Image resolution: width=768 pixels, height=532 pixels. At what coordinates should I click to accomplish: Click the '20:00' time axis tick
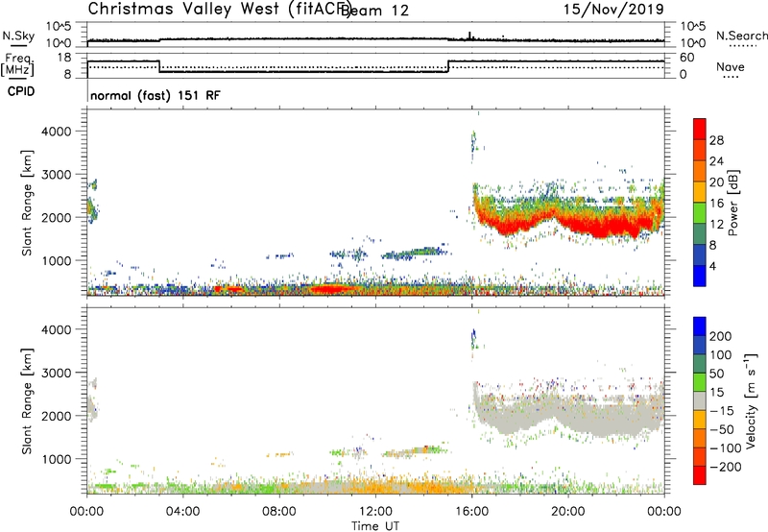(x=567, y=512)
